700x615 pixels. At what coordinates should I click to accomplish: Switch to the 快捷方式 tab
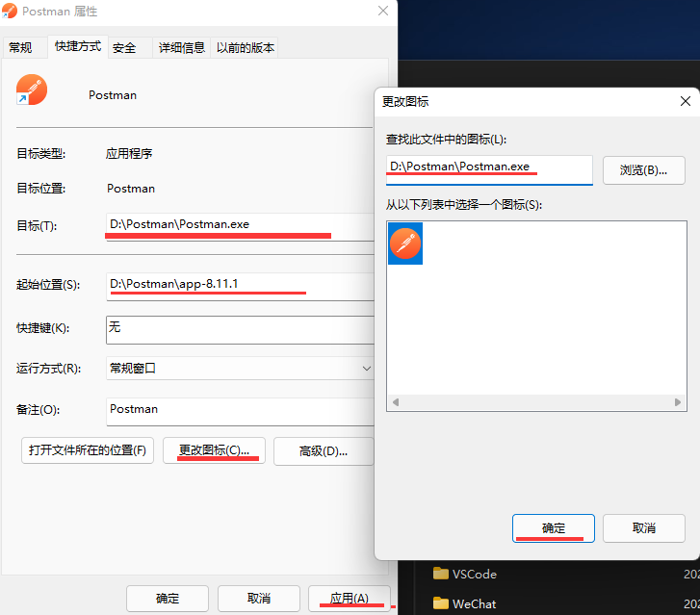(78, 46)
